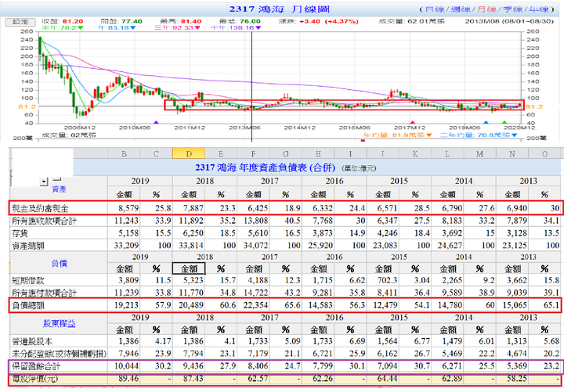
Task: Click the 設定 settings button
Action: [20, 22]
